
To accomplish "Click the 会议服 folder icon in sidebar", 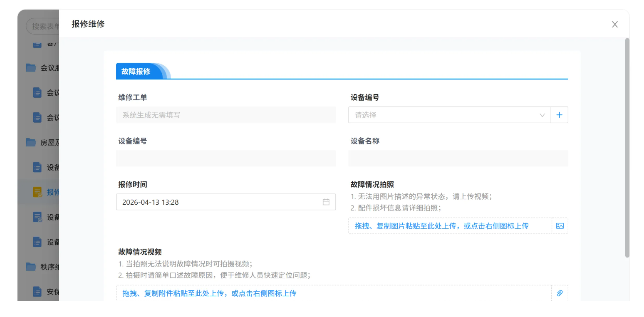I will point(31,68).
